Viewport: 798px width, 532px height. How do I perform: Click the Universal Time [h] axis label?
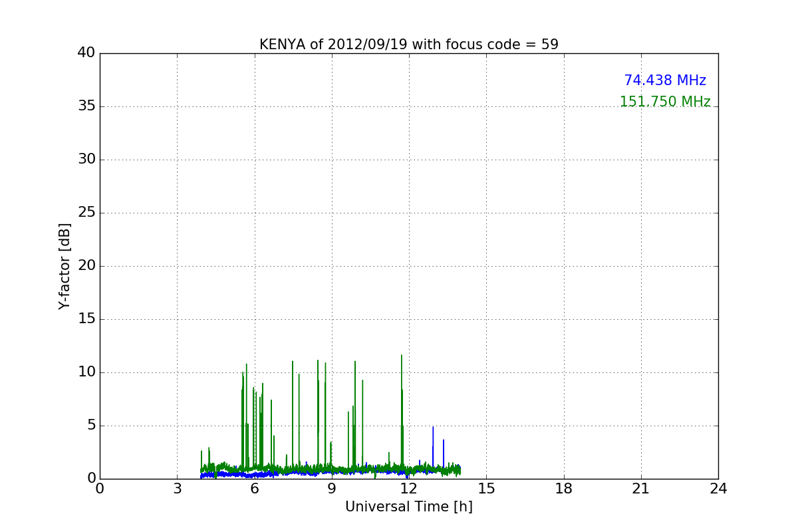tap(409, 507)
